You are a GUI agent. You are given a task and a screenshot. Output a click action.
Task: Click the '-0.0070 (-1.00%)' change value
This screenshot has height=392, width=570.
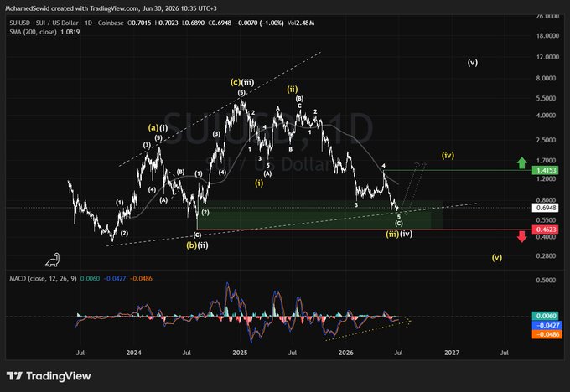tap(259, 23)
